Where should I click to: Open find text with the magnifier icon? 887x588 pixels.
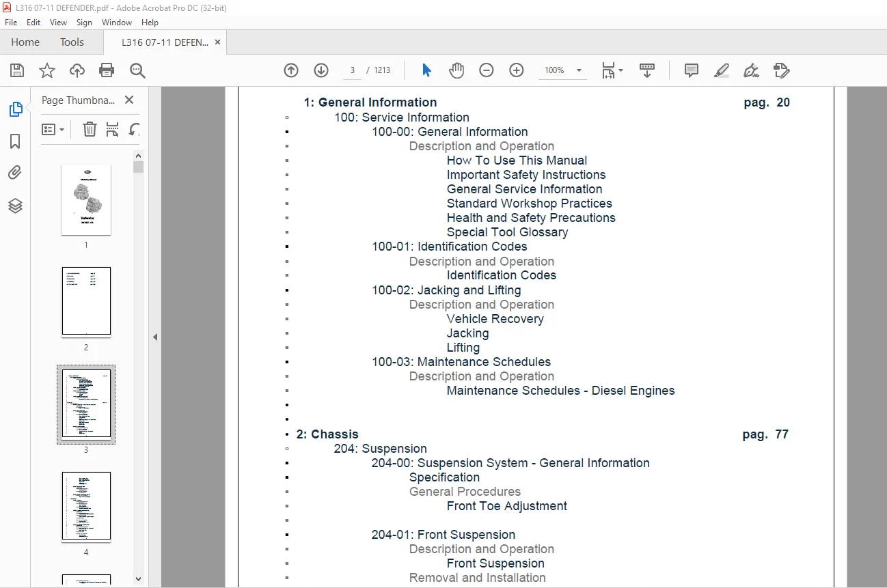pos(137,70)
